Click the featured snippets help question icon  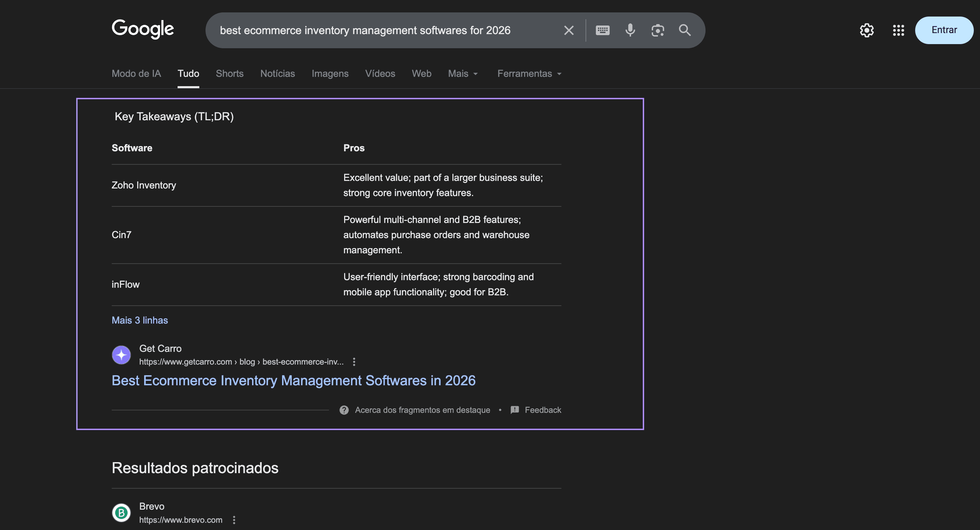click(344, 410)
